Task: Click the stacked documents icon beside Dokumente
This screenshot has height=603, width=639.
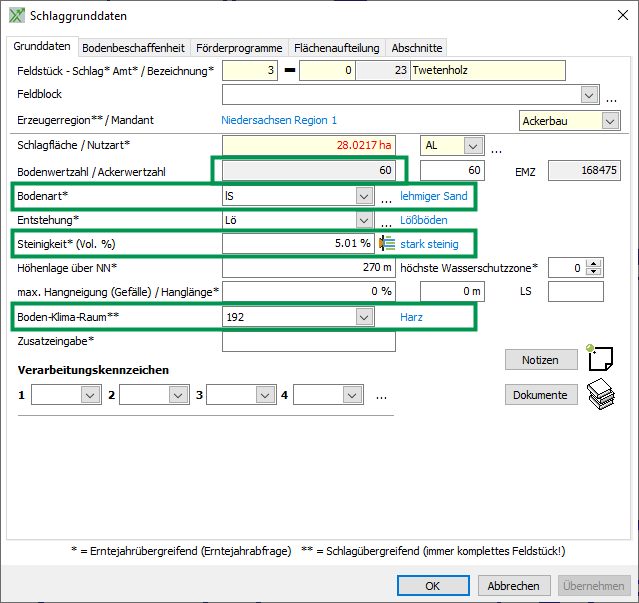Action: coord(600,393)
